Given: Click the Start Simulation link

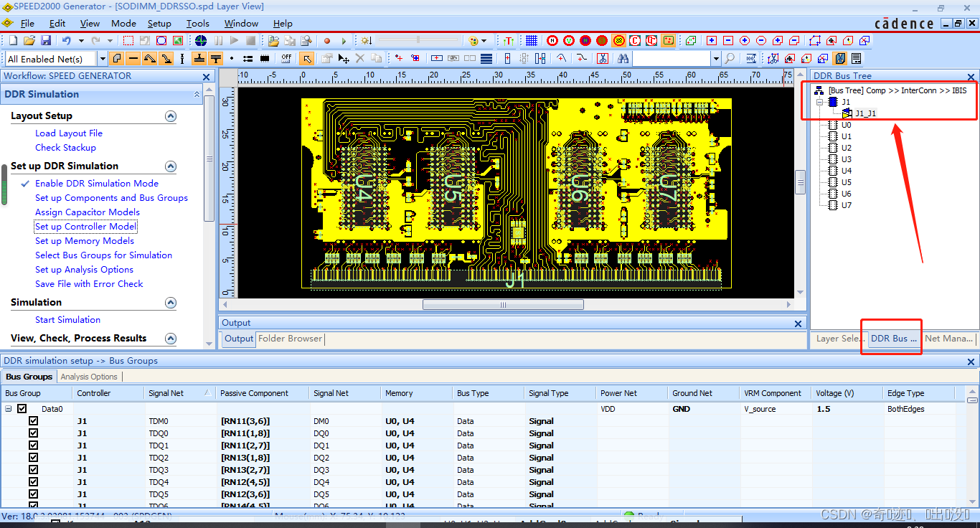Looking at the screenshot, I should 67,320.
